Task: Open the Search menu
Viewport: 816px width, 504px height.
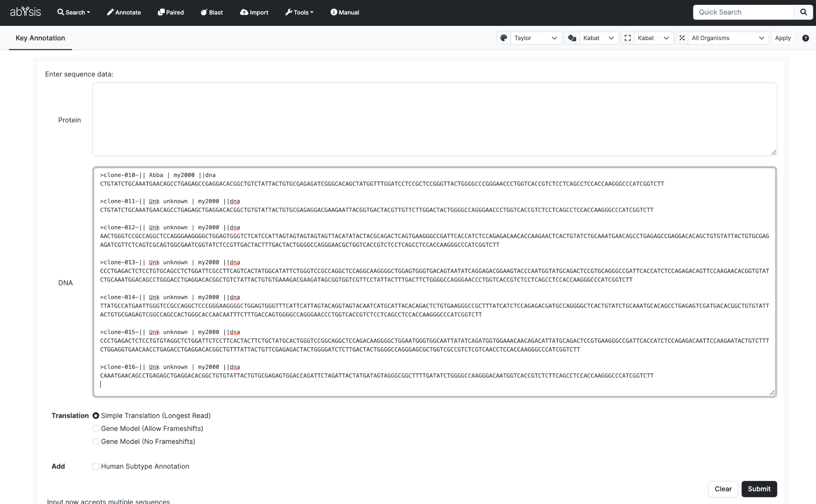Action: (x=74, y=12)
